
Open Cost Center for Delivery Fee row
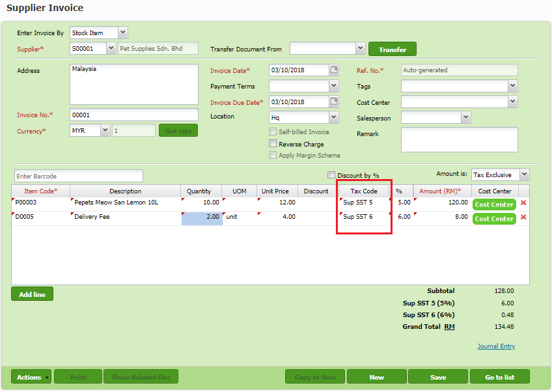(x=494, y=219)
